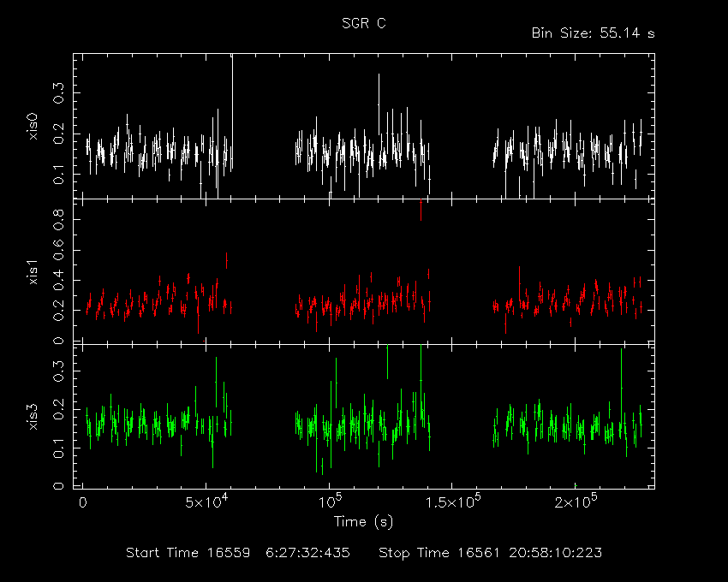Click the SGR C plot title
This screenshot has width=728, height=582.
point(363,23)
